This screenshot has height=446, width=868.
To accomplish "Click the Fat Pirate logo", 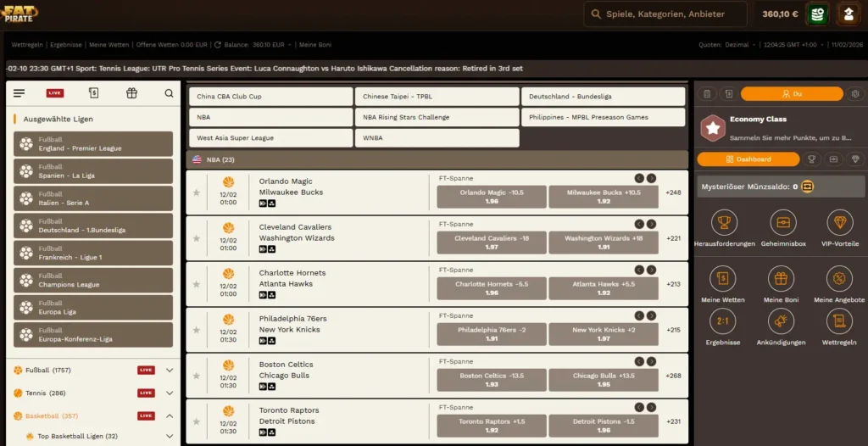I will click(19, 14).
